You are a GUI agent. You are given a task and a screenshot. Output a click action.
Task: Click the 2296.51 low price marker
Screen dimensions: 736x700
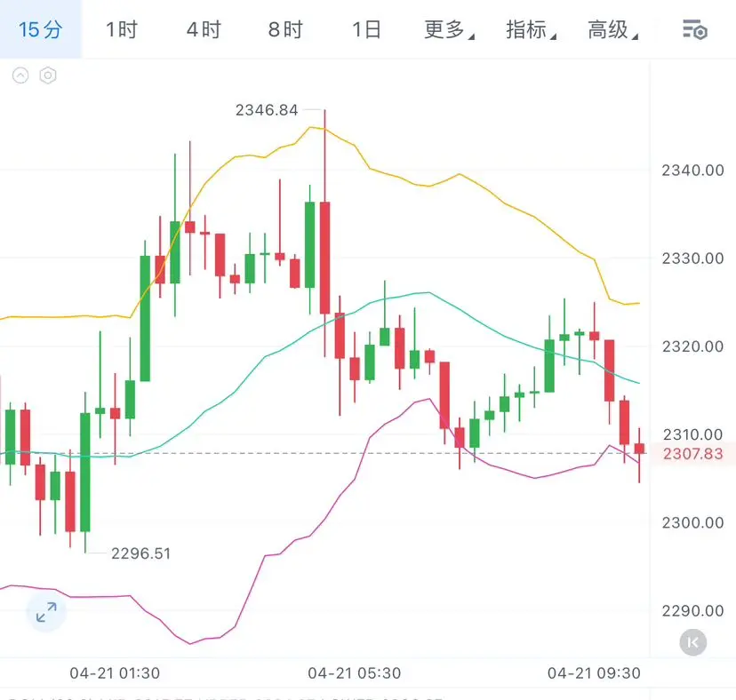coord(140,553)
